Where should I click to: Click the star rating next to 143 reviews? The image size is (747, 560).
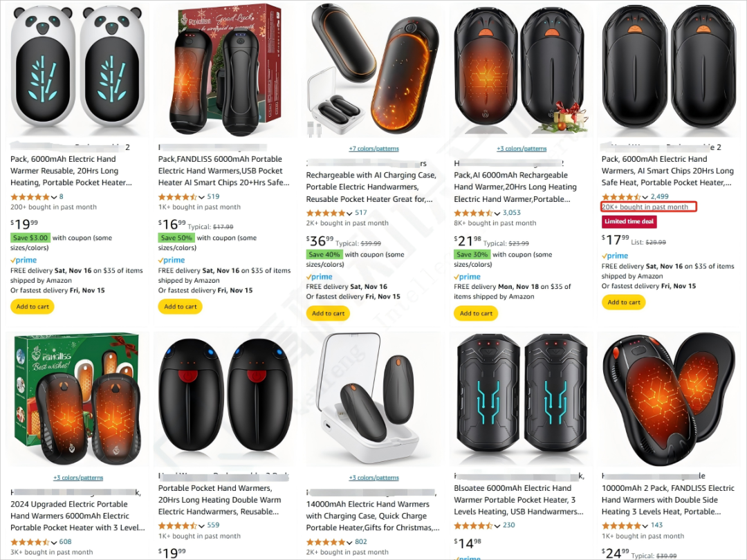(x=621, y=525)
